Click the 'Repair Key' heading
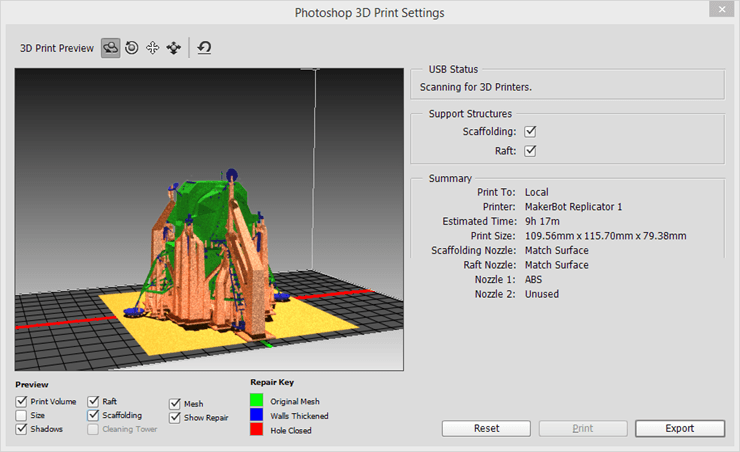The height and width of the screenshot is (452, 740). [x=272, y=382]
